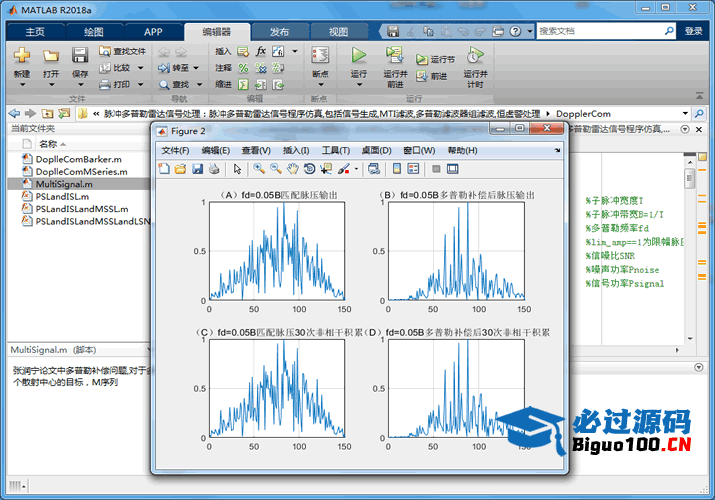This screenshot has width=715, height=500.
Task: Click the Open (打开) folder icon
Action: click(x=51, y=55)
